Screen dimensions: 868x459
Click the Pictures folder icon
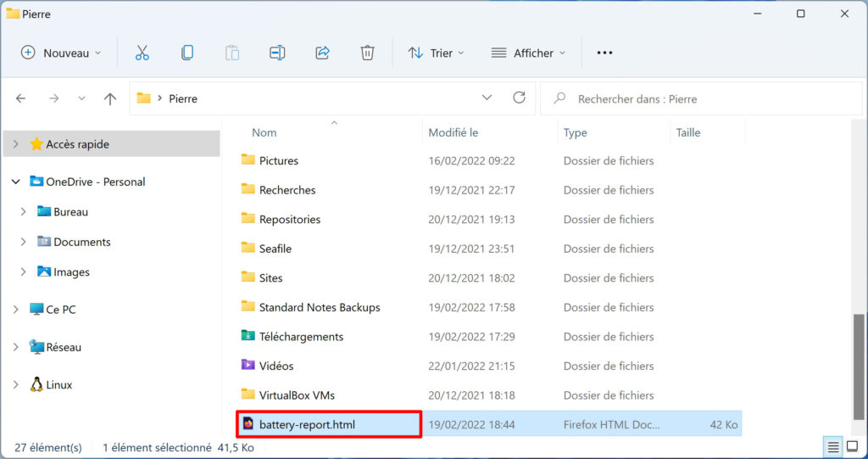[x=248, y=160]
